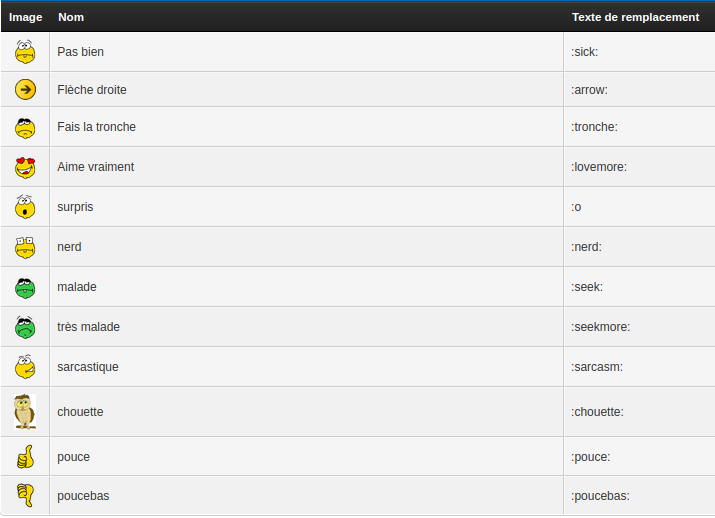Click the green 'malade' smiley icon
Viewport: 715px width, 518px height.
click(26, 287)
